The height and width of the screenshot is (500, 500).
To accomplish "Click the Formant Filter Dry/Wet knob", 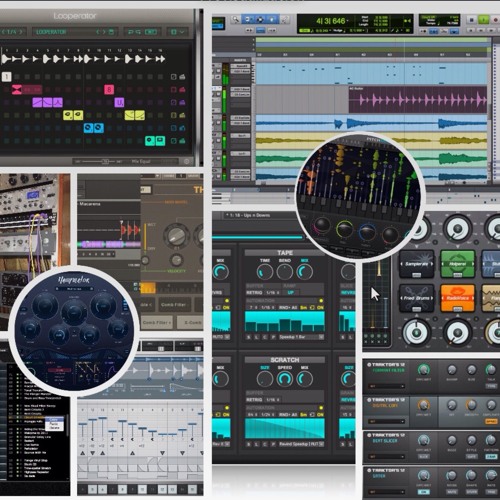I will click(x=423, y=369).
